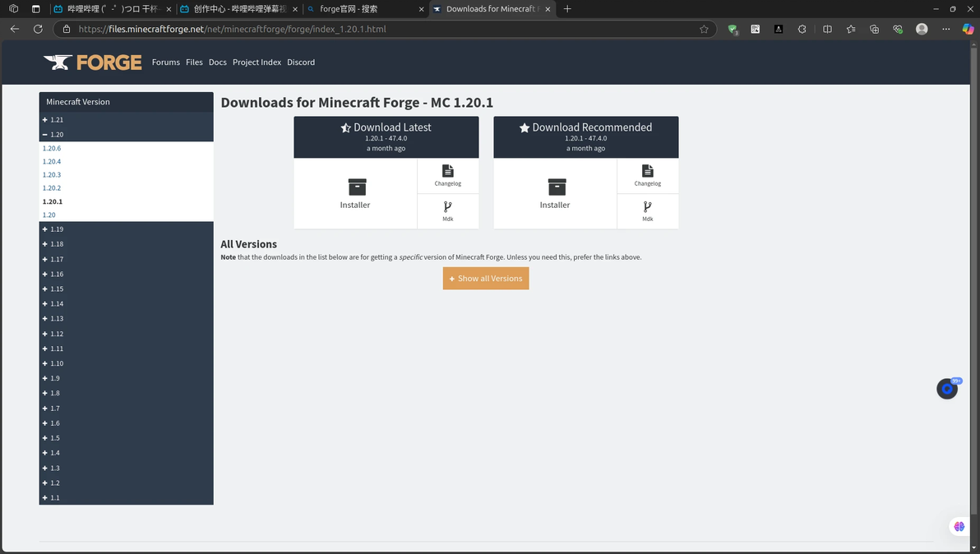Click the floating blue circle widget
This screenshot has height=554, width=980.
coord(947,389)
